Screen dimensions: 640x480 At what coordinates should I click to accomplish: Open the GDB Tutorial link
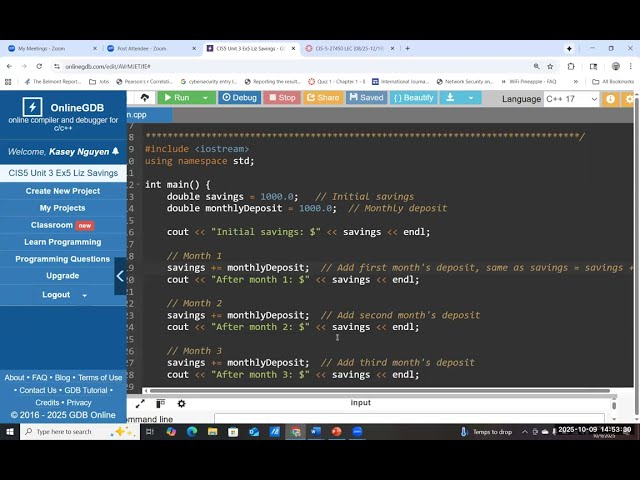[86, 390]
